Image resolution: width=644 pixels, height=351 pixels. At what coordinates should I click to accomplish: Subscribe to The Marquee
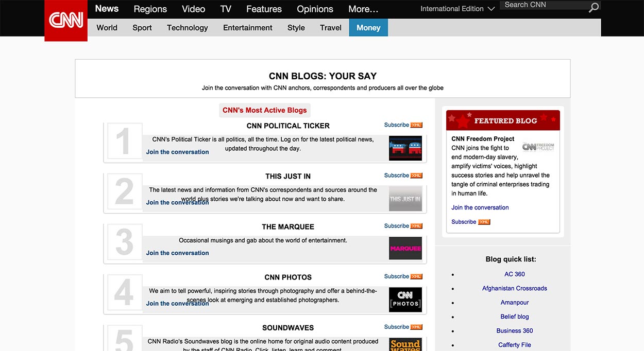[x=397, y=226]
